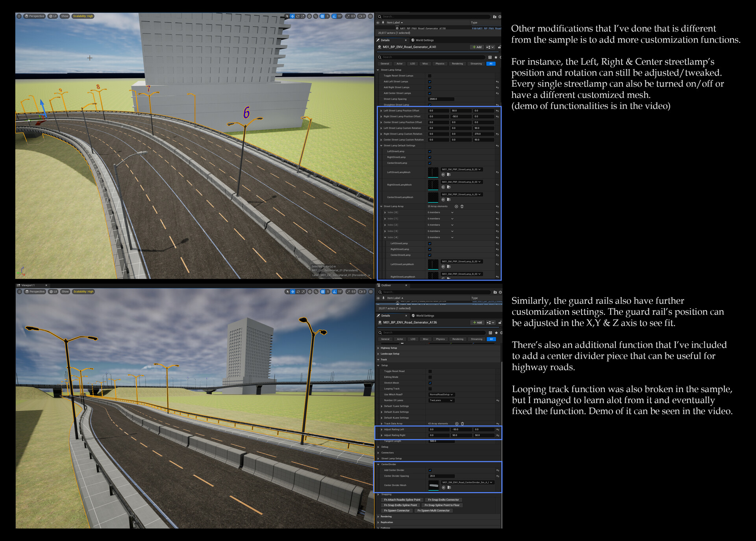Open the Number Of Lanes dropdown showing TwoLanes

click(x=441, y=400)
